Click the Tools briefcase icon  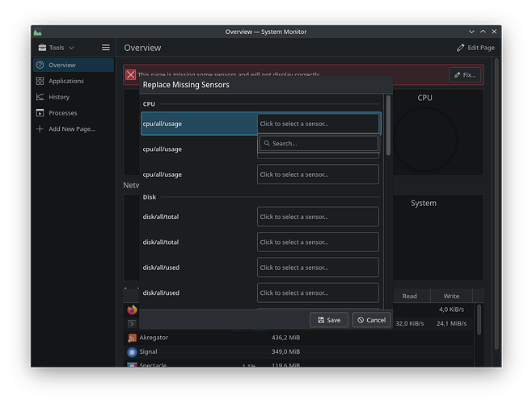point(42,48)
